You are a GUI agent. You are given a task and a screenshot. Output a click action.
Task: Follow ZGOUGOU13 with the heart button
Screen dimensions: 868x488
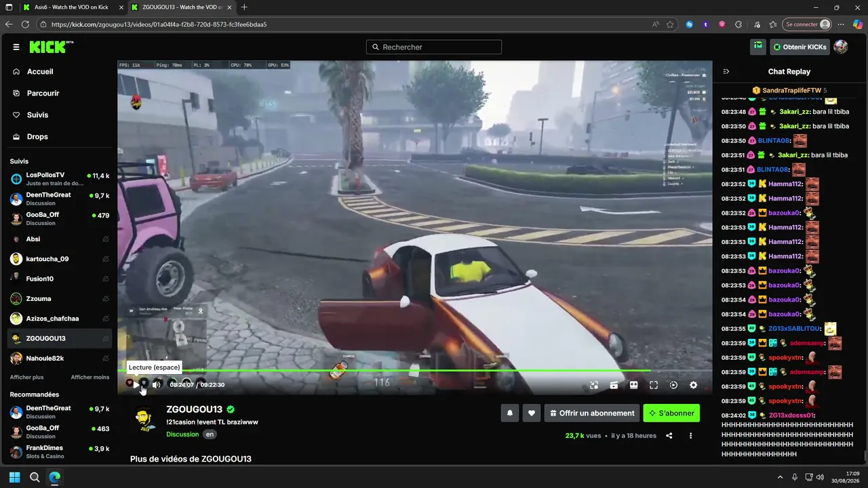tap(532, 413)
